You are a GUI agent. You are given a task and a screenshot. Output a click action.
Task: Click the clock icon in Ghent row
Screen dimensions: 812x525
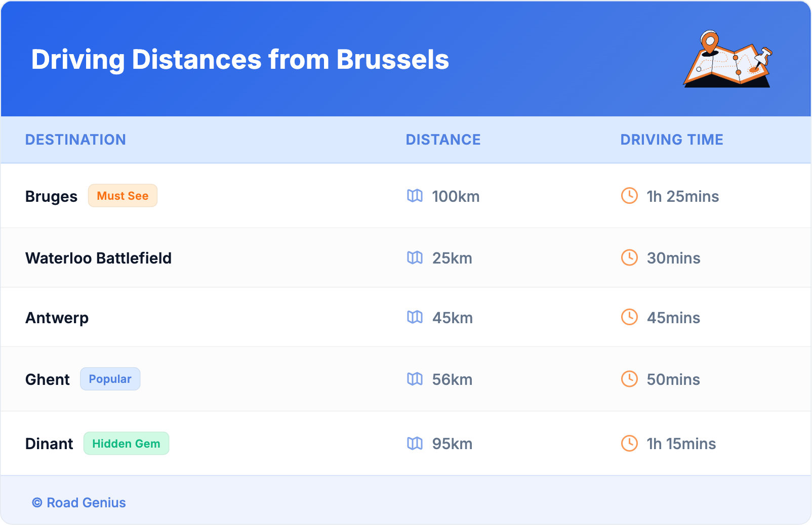(629, 379)
